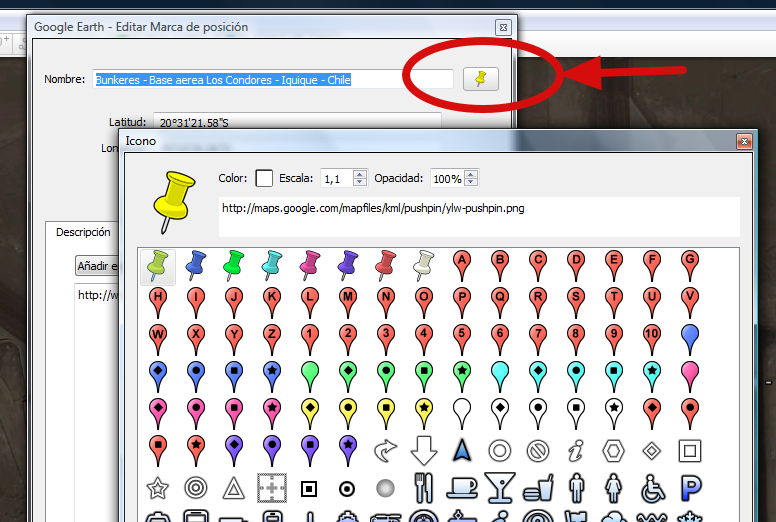
Task: Pick the triangle outline icon
Action: coord(234,488)
